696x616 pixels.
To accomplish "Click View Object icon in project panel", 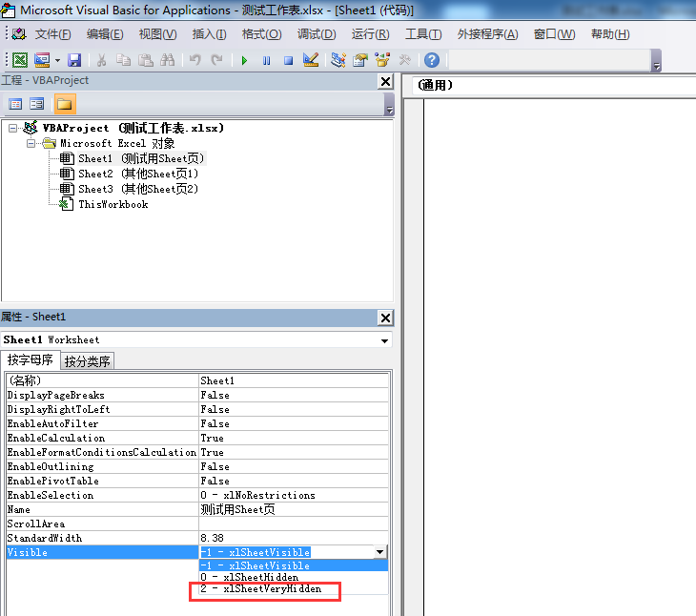I will click(37, 104).
